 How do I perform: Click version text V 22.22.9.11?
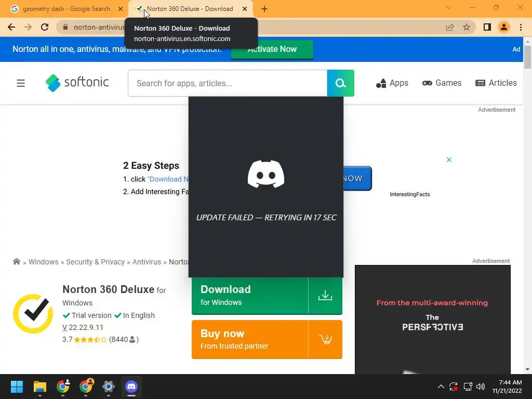[x=83, y=327]
